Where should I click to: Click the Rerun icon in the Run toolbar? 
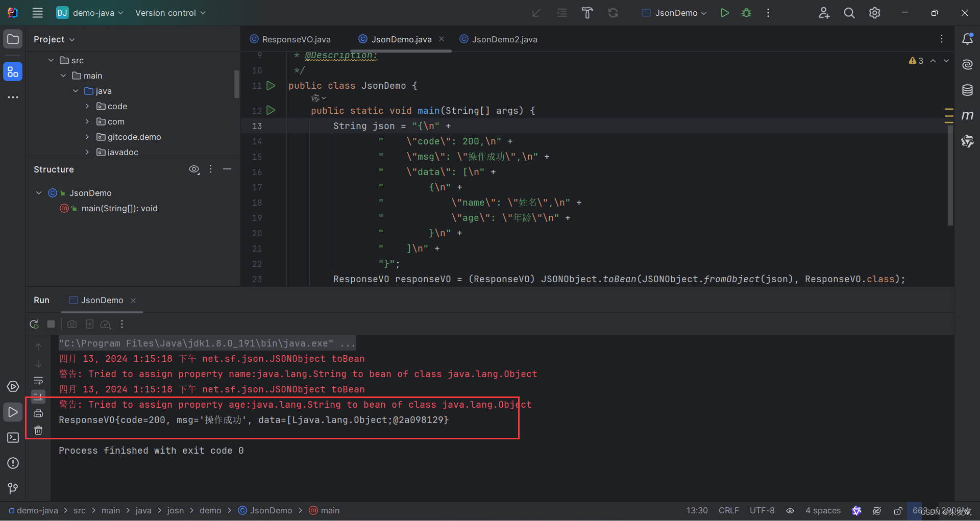coord(34,324)
